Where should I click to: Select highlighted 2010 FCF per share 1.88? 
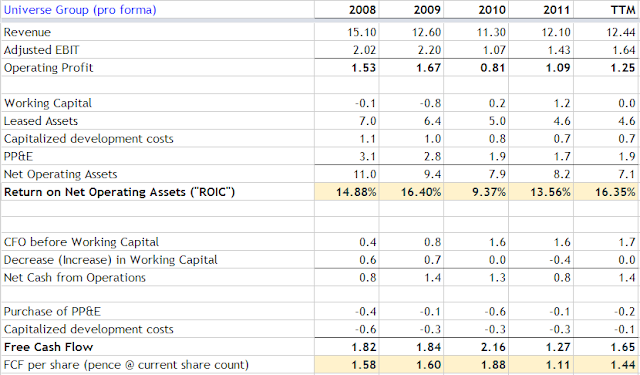point(476,365)
